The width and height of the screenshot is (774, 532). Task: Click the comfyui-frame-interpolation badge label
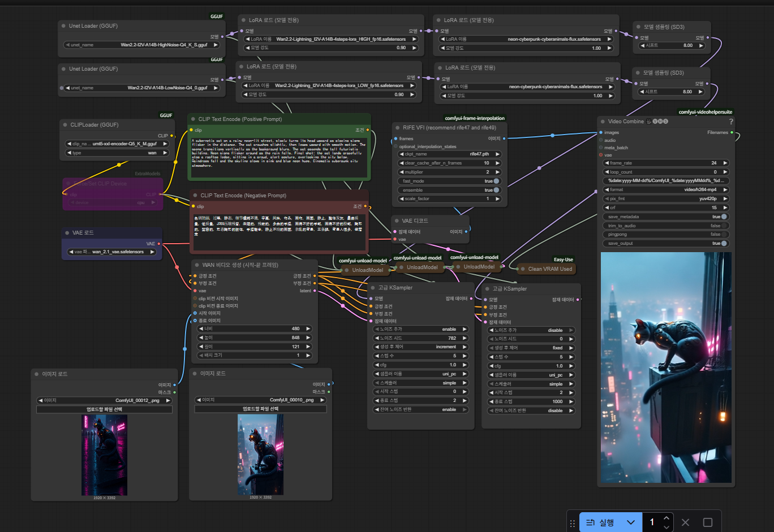click(x=475, y=118)
